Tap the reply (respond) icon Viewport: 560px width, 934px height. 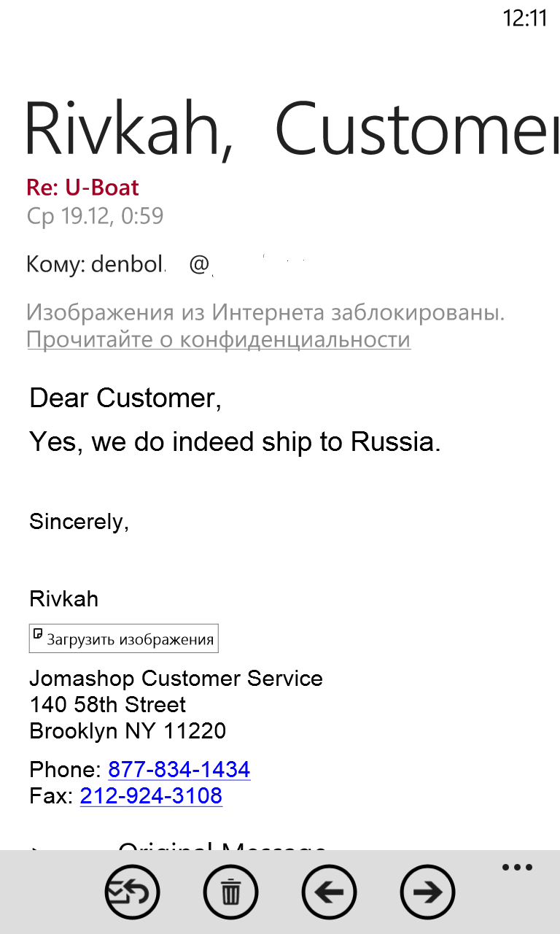point(132,892)
